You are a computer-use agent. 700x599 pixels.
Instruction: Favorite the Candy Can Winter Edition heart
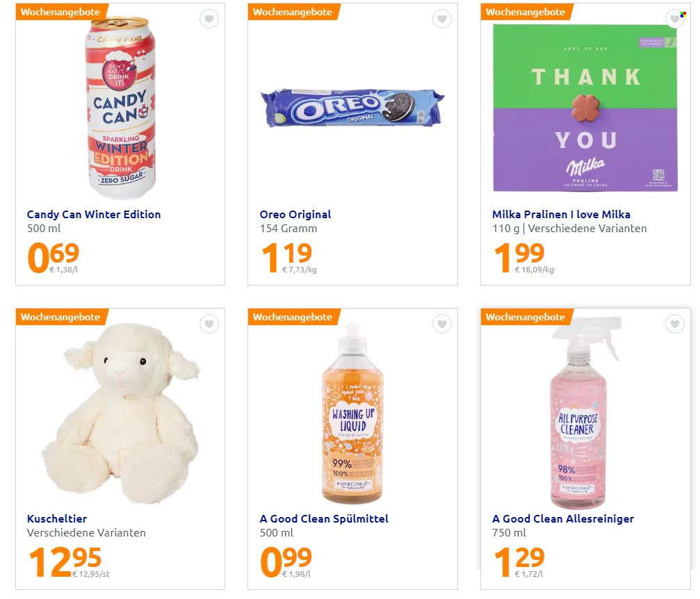point(209,19)
